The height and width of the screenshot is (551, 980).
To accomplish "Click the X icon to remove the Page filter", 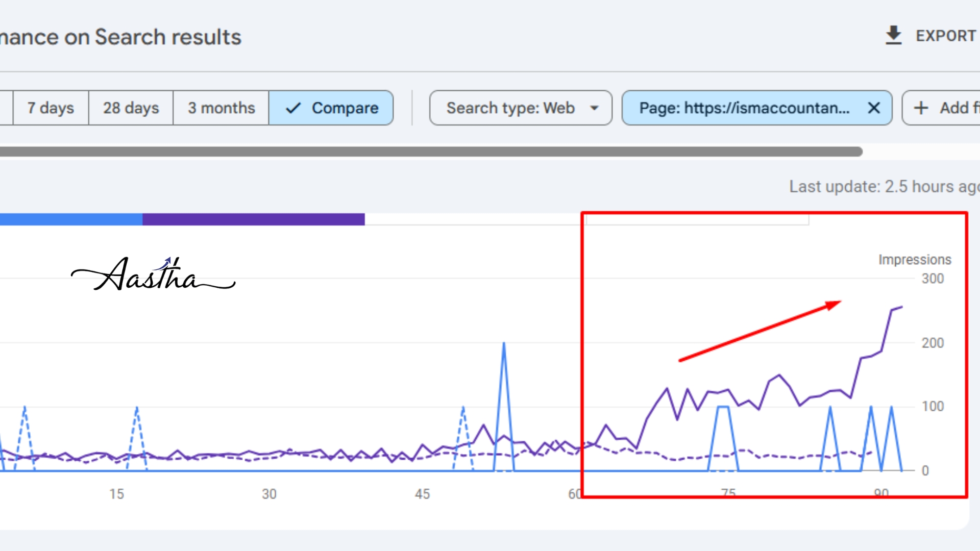I will [874, 108].
